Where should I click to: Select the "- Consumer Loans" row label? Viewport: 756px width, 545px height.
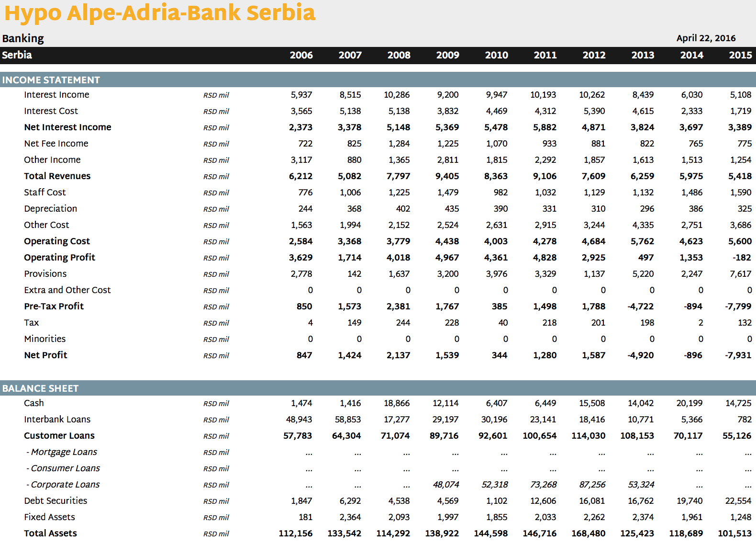click(x=63, y=468)
